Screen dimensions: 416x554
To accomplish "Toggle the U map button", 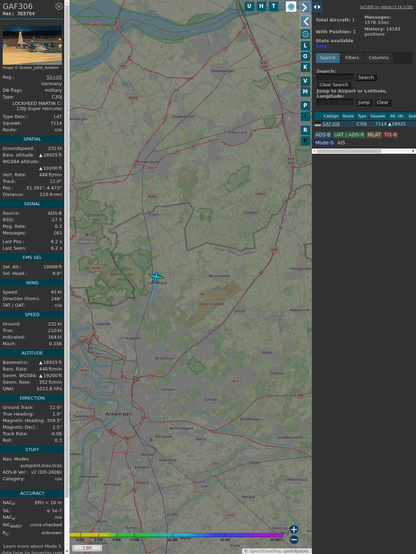I will 249,6.
